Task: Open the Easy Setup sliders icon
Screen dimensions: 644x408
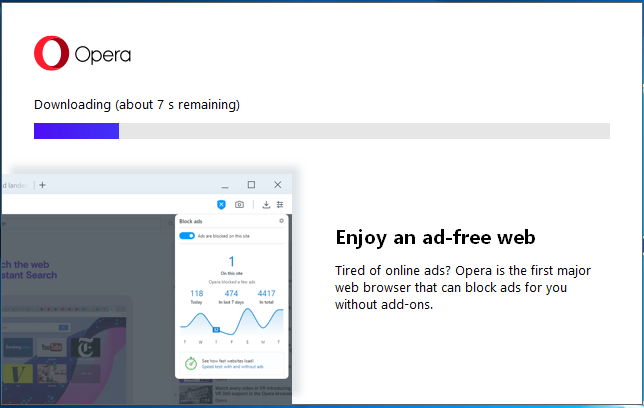Action: [x=280, y=204]
